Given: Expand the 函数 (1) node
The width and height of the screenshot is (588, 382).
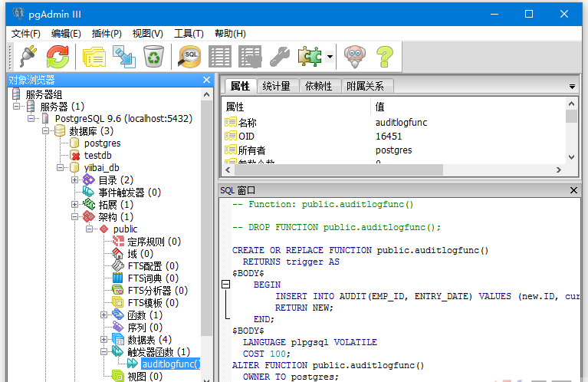Looking at the screenshot, I should pyautogui.click(x=103, y=314).
